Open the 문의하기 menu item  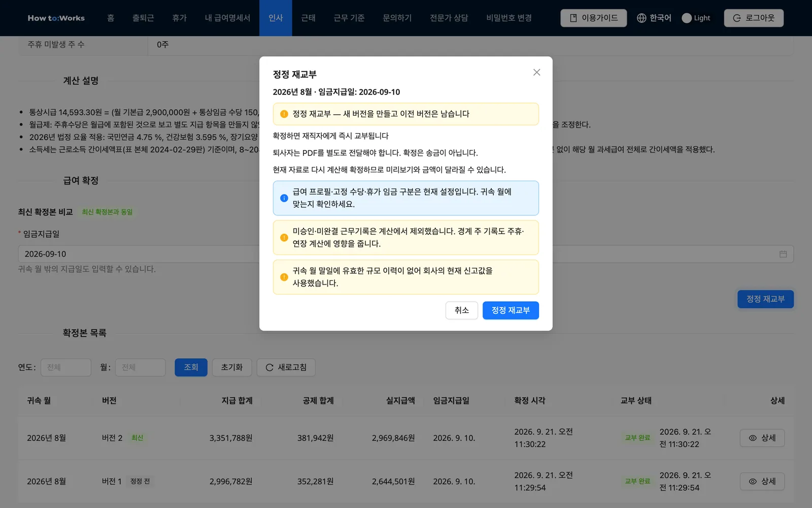397,18
